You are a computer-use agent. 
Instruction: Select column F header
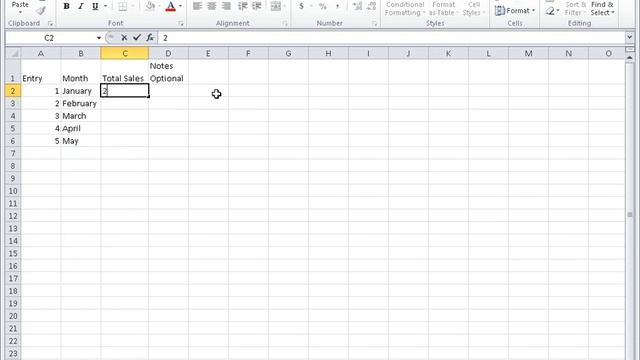coord(248,53)
